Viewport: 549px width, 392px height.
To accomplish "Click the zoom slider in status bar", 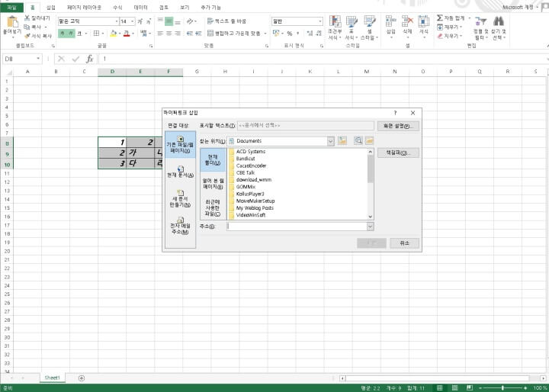I will [x=502, y=387].
